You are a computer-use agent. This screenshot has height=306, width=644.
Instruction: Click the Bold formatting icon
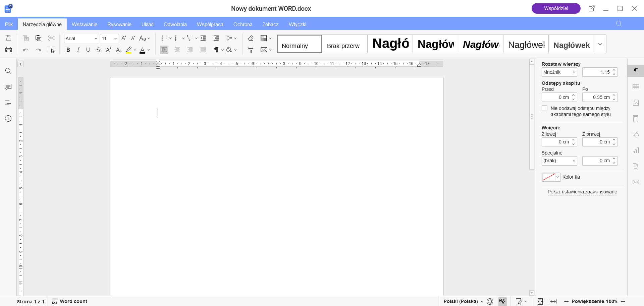click(68, 50)
